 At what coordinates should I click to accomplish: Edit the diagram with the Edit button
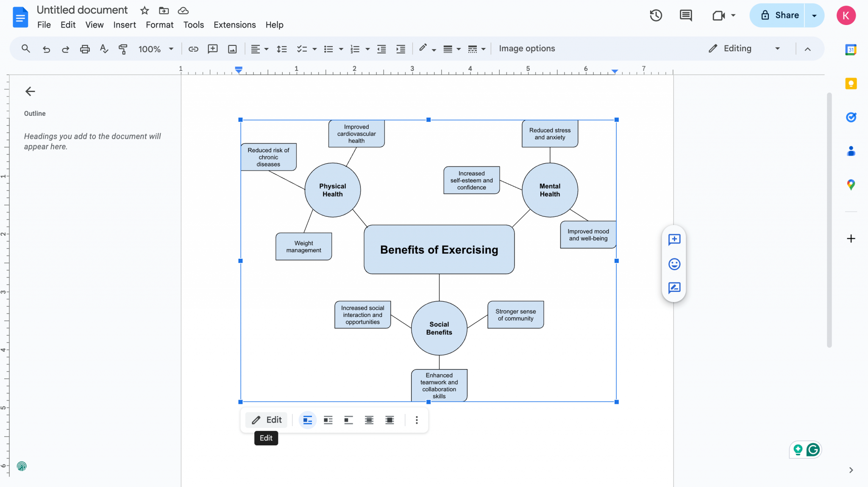[x=266, y=420]
